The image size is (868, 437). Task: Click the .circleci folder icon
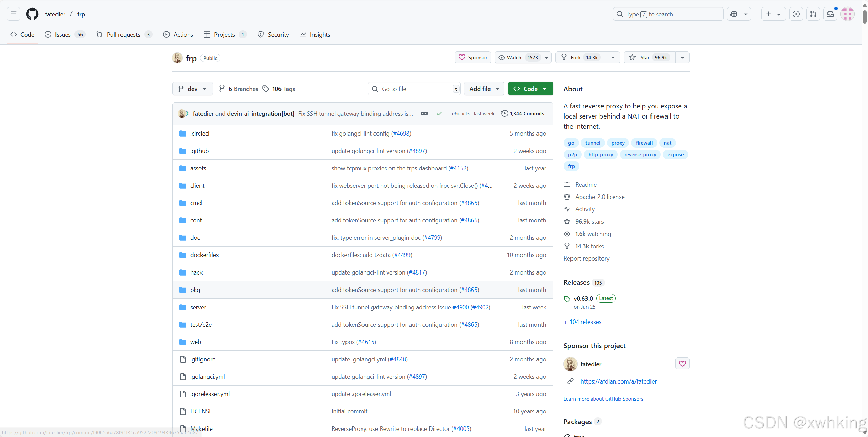[x=183, y=133]
